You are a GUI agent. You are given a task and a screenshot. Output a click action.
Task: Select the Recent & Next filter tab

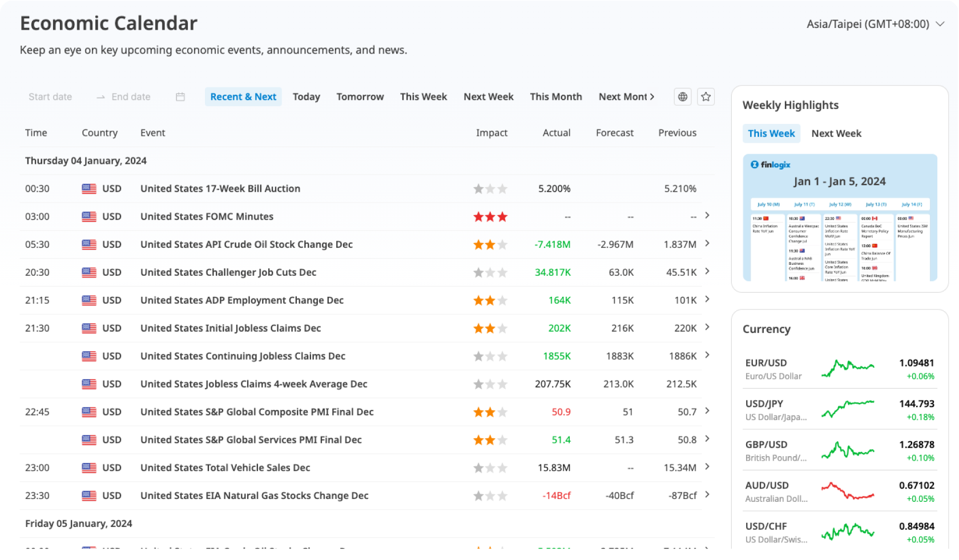click(x=243, y=97)
